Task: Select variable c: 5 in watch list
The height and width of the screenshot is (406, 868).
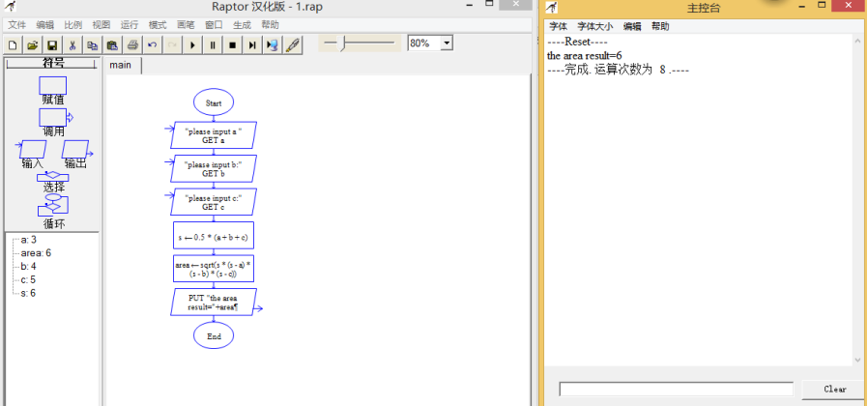Action: coord(28,279)
